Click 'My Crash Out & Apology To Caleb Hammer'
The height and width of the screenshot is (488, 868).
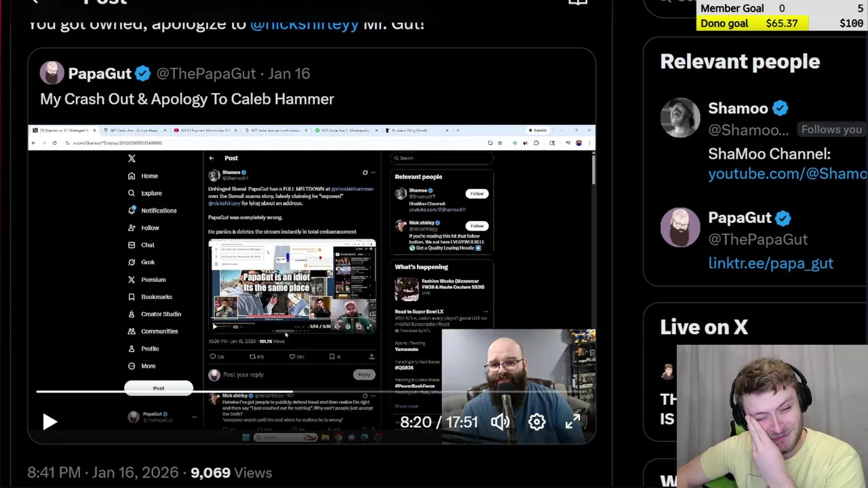tap(187, 99)
